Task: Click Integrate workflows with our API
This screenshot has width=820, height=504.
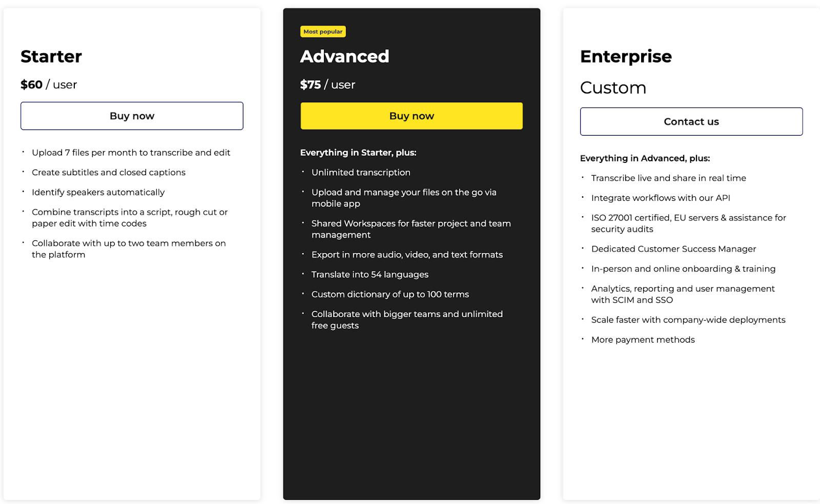Action: pyautogui.click(x=661, y=198)
